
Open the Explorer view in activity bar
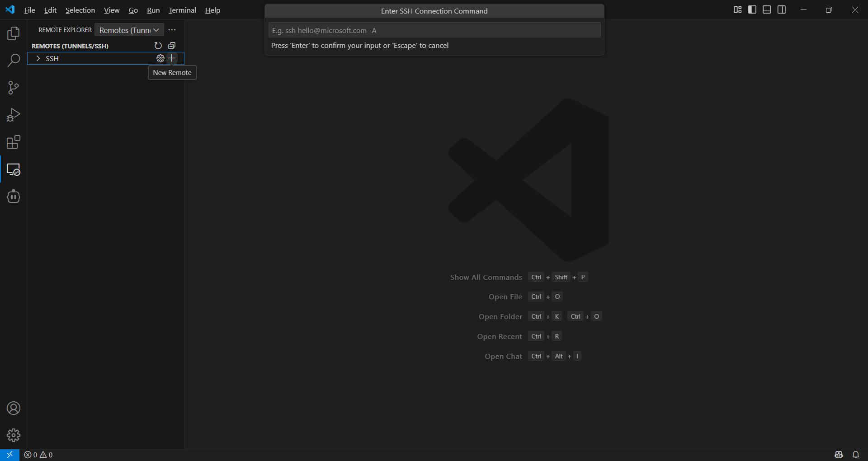coord(14,33)
